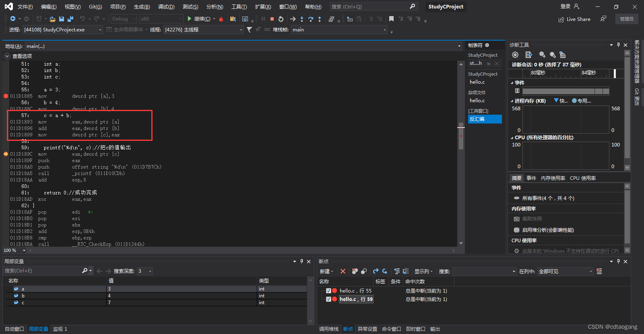
Task: Open the process StudyCProject.exe dropdown
Action: [63, 30]
